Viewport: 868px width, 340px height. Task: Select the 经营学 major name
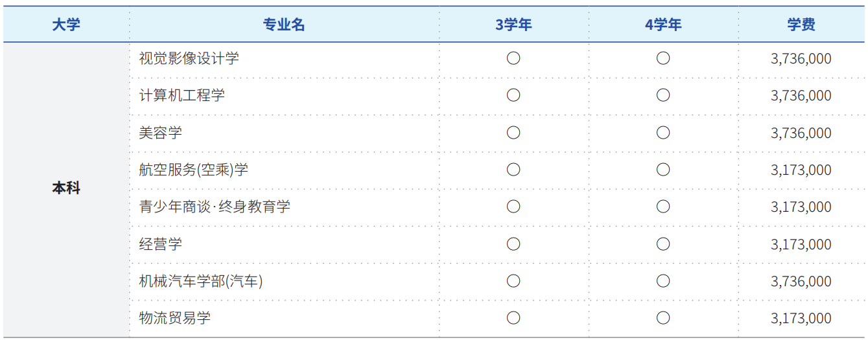(161, 244)
